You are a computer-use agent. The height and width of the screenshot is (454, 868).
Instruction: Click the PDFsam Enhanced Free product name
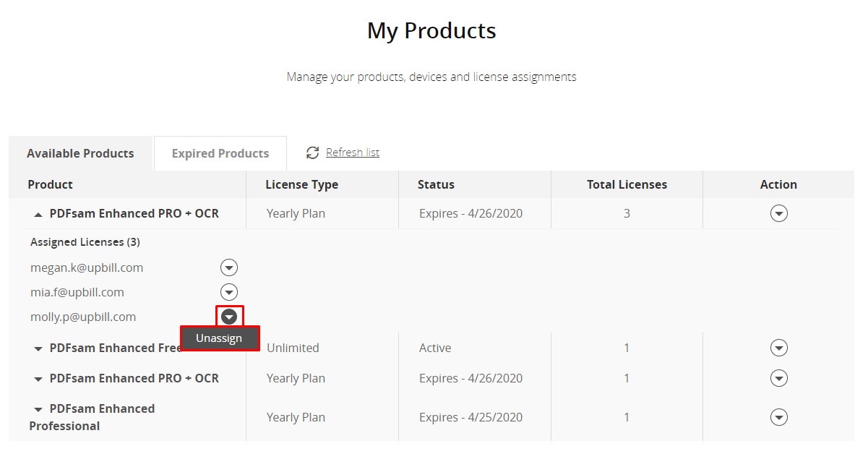tap(116, 348)
